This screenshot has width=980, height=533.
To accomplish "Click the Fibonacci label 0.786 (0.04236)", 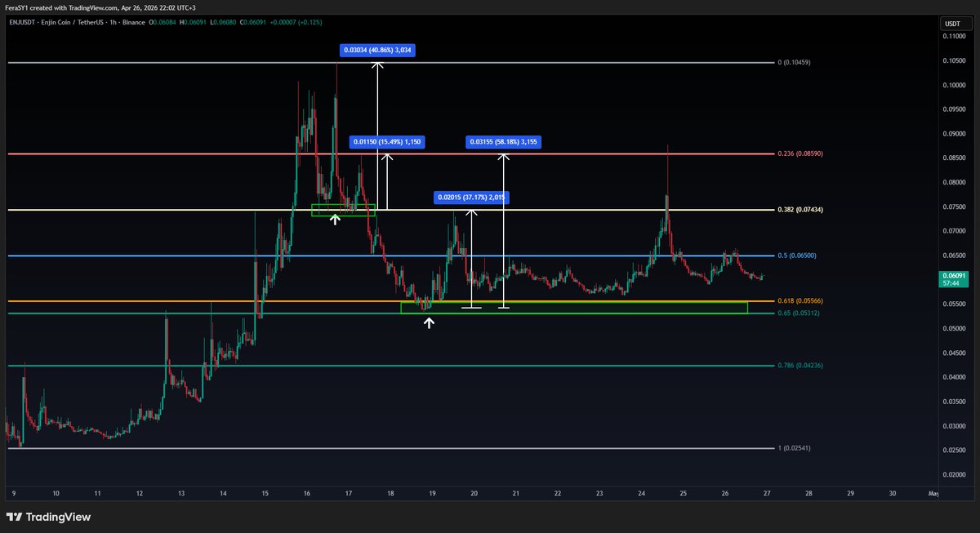I will pyautogui.click(x=801, y=366).
